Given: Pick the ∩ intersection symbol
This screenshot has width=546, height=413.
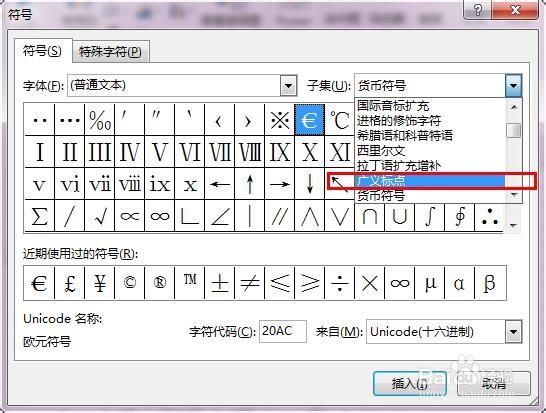Looking at the screenshot, I should [x=369, y=216].
